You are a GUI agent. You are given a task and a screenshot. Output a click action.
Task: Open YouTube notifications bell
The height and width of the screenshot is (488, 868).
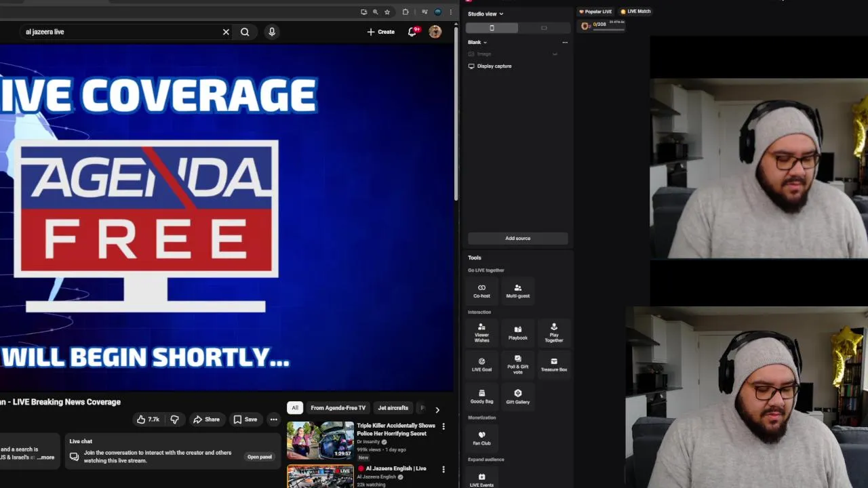[412, 32]
